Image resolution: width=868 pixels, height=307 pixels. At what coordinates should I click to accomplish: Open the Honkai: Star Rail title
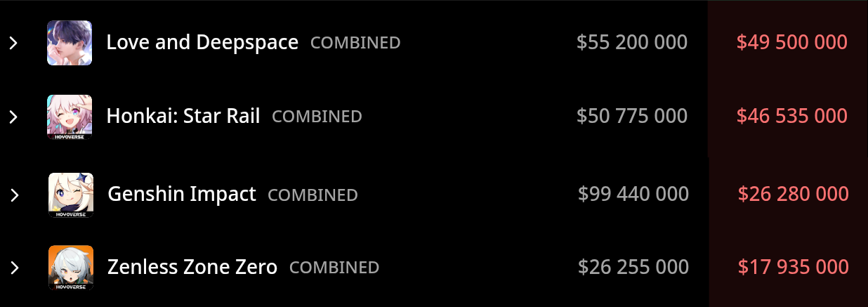coord(183,116)
